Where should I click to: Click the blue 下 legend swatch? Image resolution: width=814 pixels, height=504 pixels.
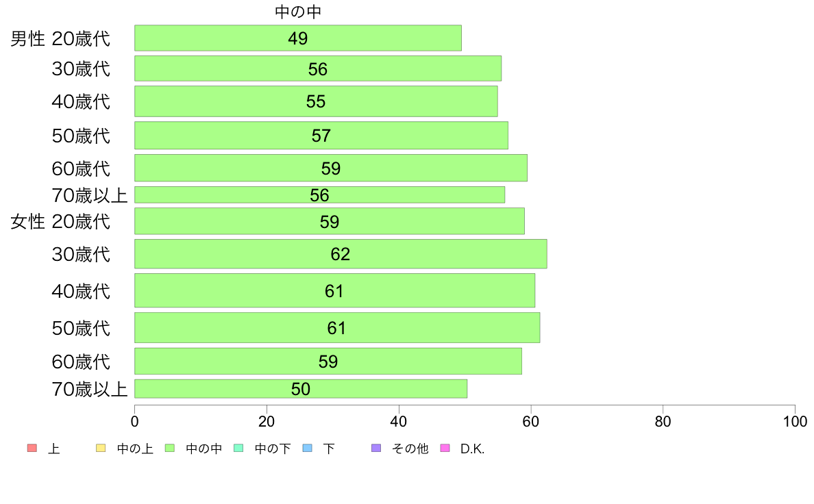308,448
